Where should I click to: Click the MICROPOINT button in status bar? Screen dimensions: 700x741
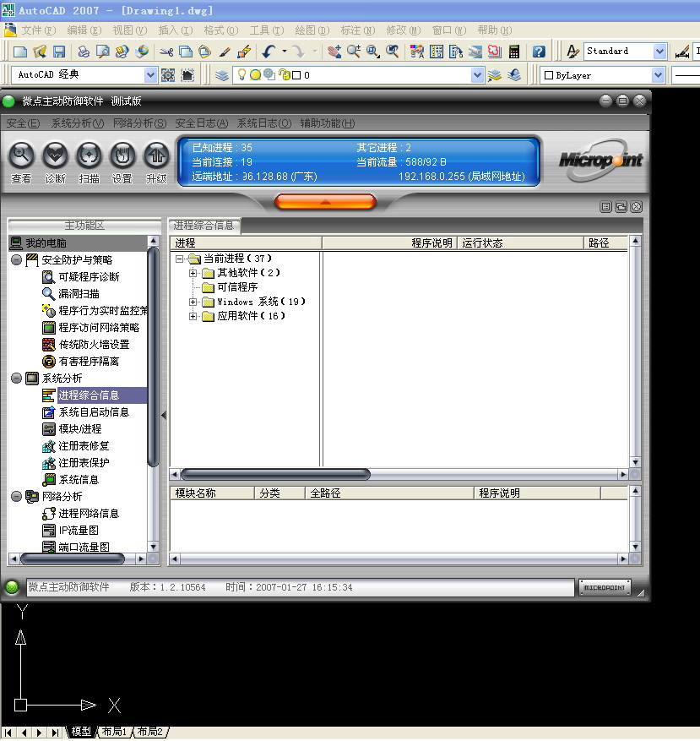605,587
